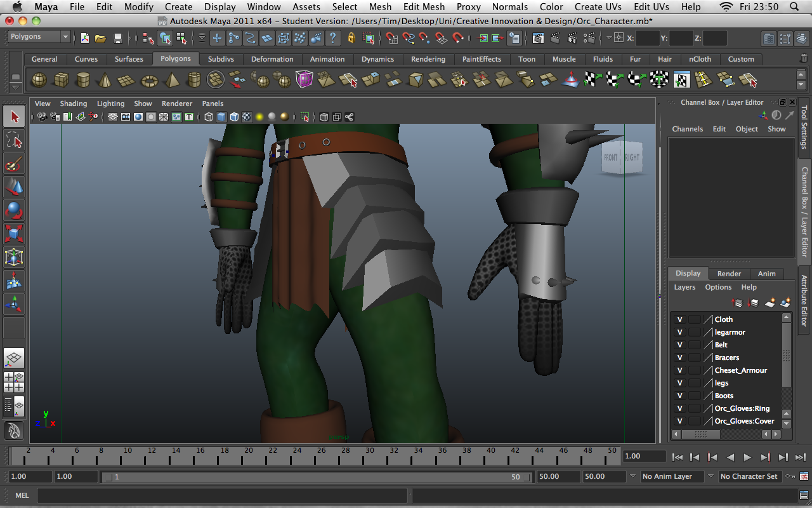
Task: Create a polygon cube from the shelf
Action: tap(61, 80)
